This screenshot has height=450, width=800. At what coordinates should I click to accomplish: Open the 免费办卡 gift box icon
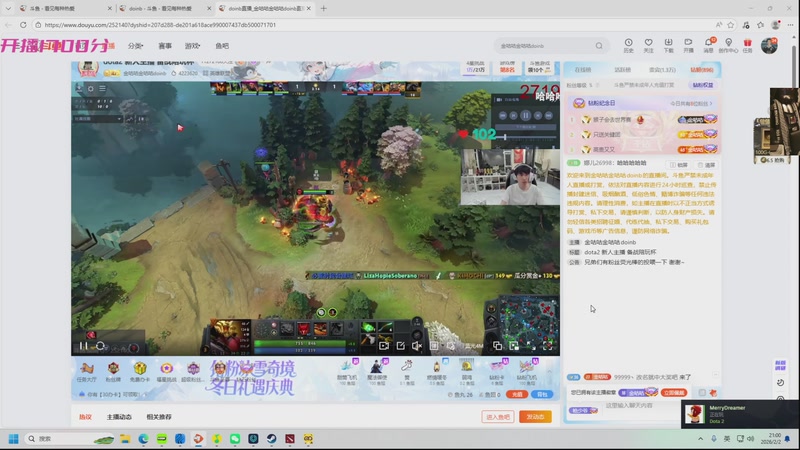click(x=140, y=371)
